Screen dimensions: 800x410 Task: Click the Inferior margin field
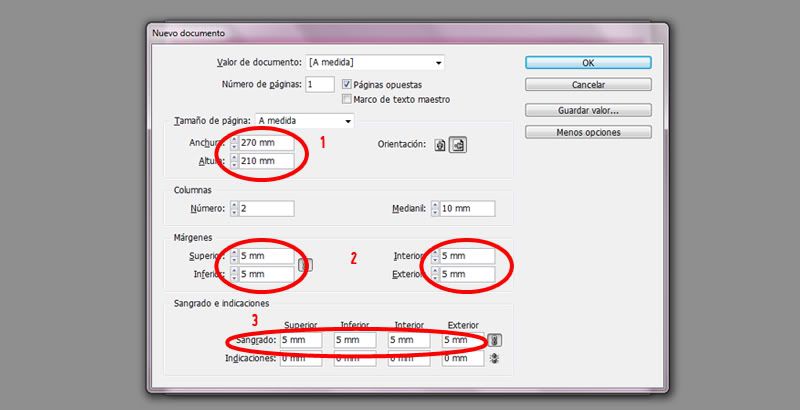coord(266,274)
